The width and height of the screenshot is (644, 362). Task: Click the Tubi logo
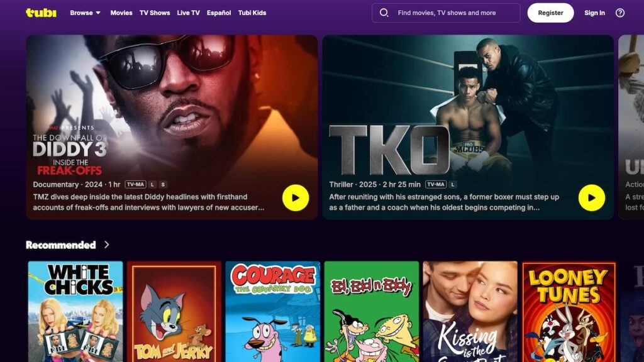pos(41,13)
